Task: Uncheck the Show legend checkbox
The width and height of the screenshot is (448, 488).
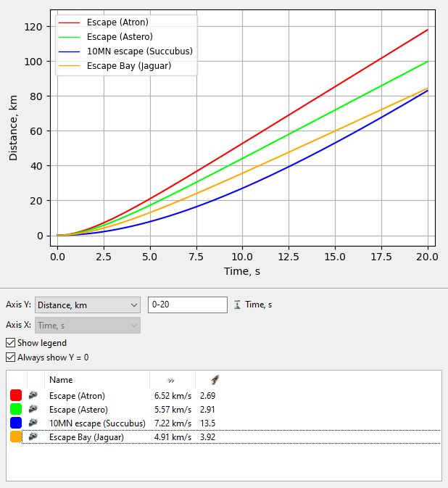Action: (x=10, y=343)
